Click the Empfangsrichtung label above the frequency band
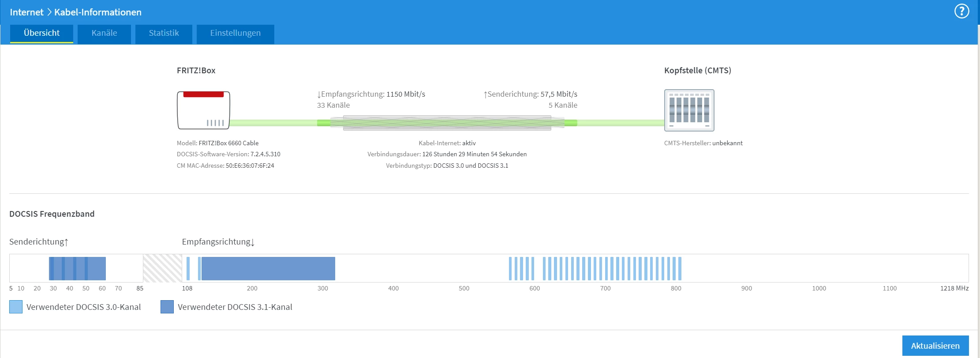Image resolution: width=980 pixels, height=358 pixels. (218, 242)
